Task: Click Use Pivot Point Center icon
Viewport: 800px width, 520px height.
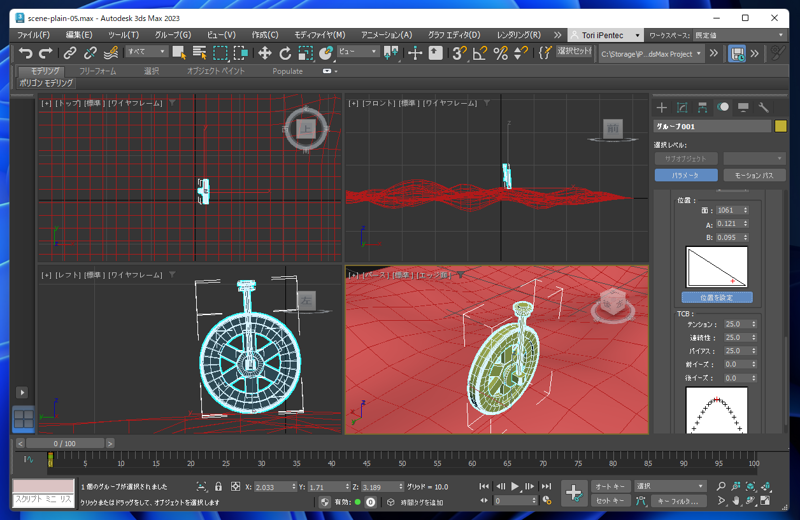Action: (x=391, y=53)
